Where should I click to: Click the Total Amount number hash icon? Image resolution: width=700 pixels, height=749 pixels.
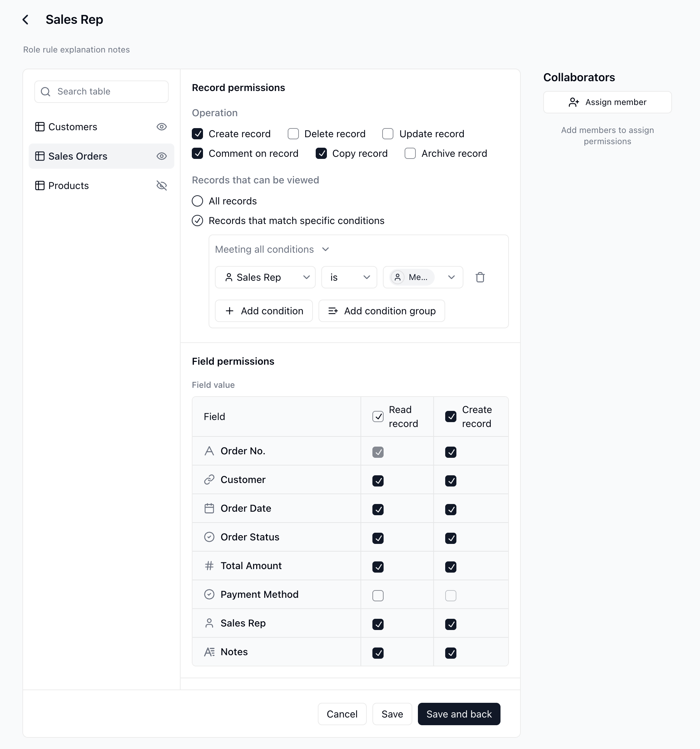pos(209,566)
